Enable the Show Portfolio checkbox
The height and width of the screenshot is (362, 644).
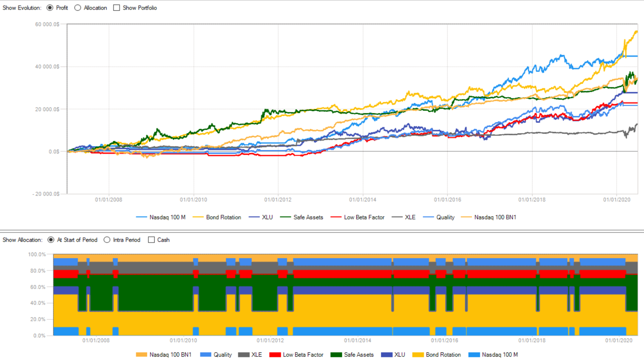coord(116,8)
